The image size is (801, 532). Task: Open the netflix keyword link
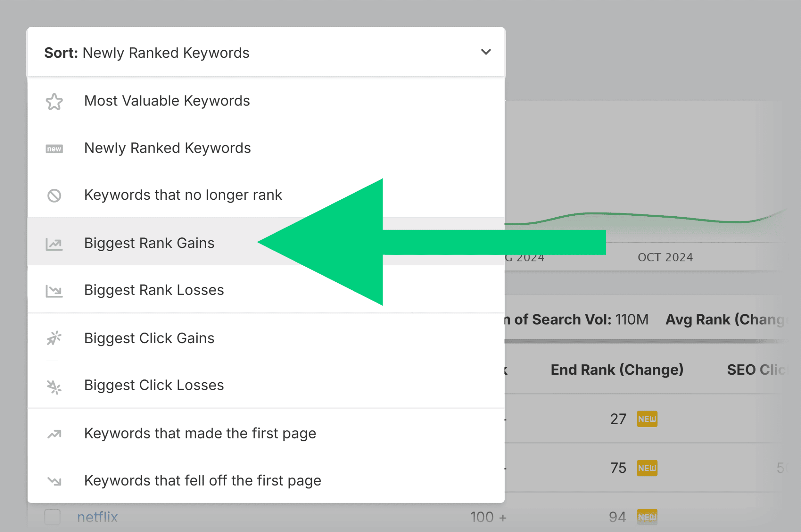97,517
